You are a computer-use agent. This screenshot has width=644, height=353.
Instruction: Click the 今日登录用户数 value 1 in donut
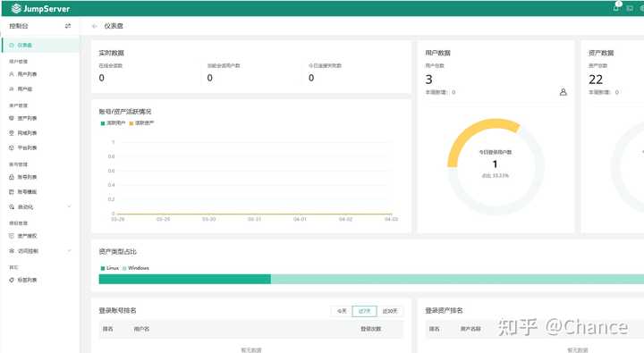[495, 164]
